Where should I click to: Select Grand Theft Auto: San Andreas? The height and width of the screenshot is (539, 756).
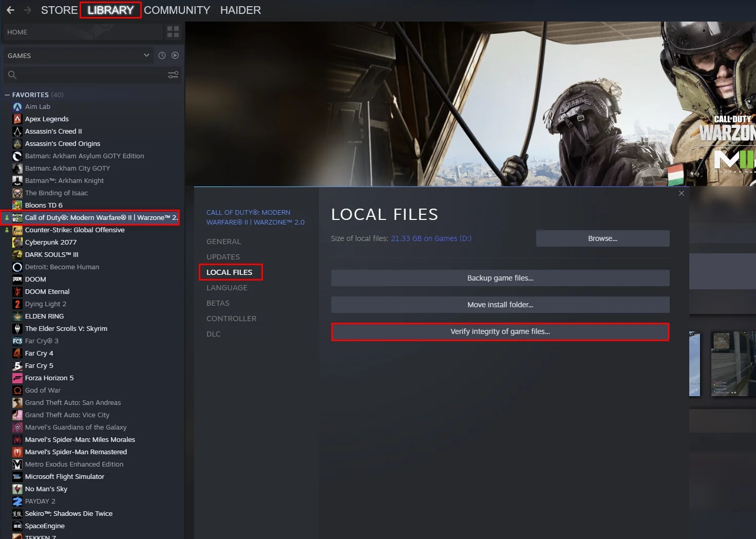click(x=73, y=403)
